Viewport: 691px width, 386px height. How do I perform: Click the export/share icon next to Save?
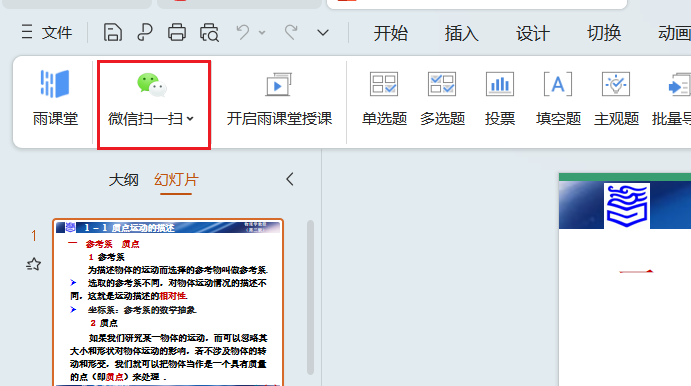[145, 33]
